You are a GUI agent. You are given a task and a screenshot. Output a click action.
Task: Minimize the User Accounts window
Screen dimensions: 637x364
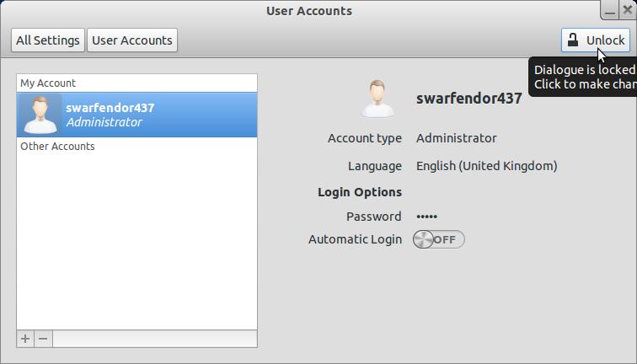pyautogui.click(x=610, y=9)
